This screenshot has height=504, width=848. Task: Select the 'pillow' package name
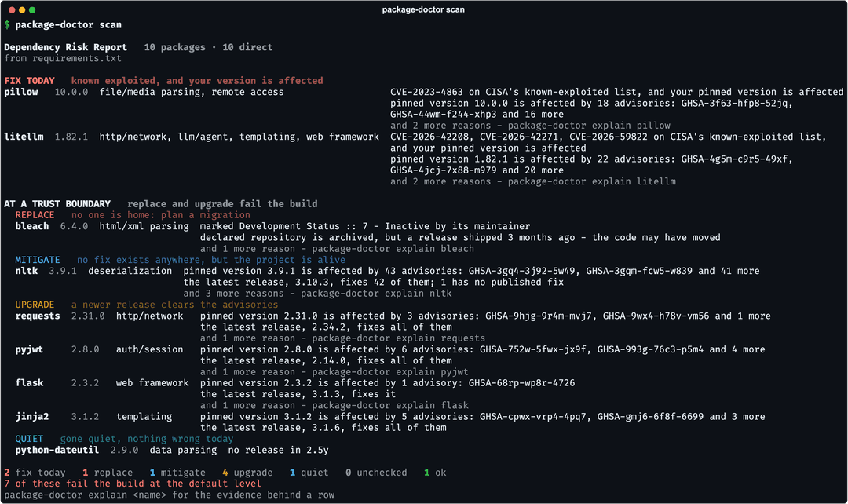[x=21, y=92]
